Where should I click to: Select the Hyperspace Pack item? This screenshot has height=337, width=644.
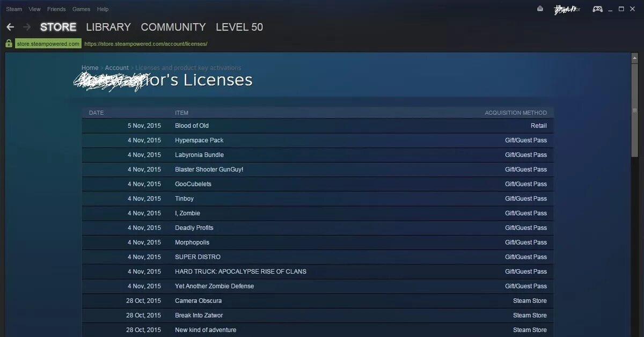(x=199, y=140)
